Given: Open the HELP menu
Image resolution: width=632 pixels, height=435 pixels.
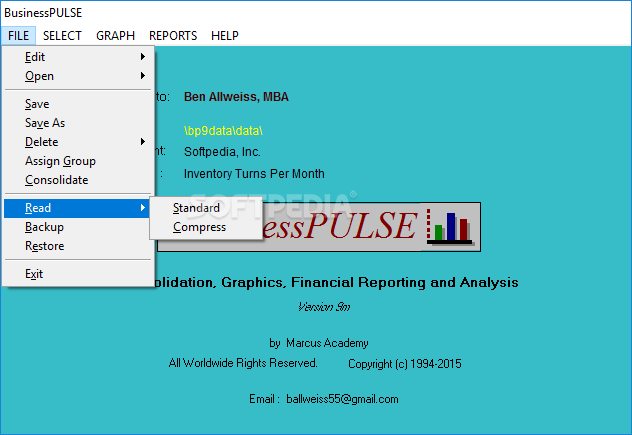Looking at the screenshot, I should pos(225,36).
